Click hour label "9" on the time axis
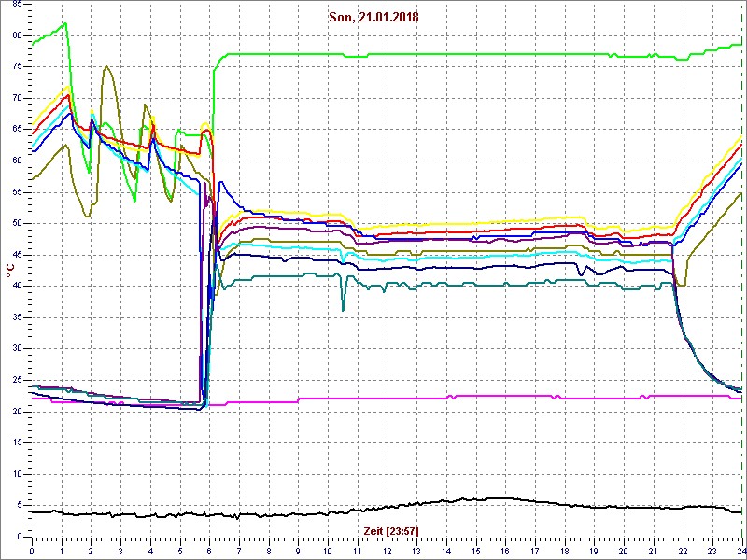This screenshot has width=747, height=560. [x=298, y=550]
